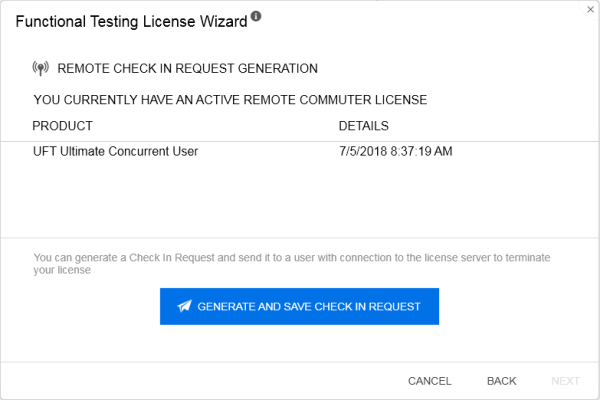Click the info icon beside wizard title
Image resolution: width=600 pixels, height=400 pixels.
click(256, 17)
